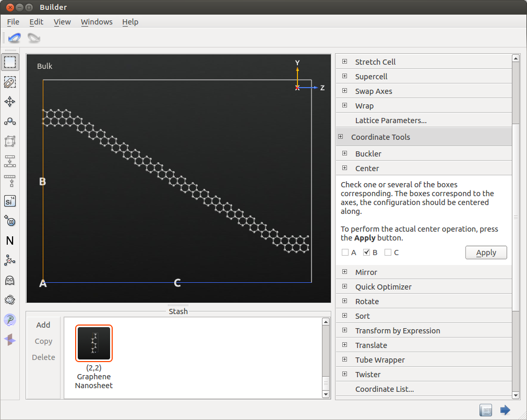Click the Stash scrollbar up arrow
The height and width of the screenshot is (420, 527).
point(326,322)
